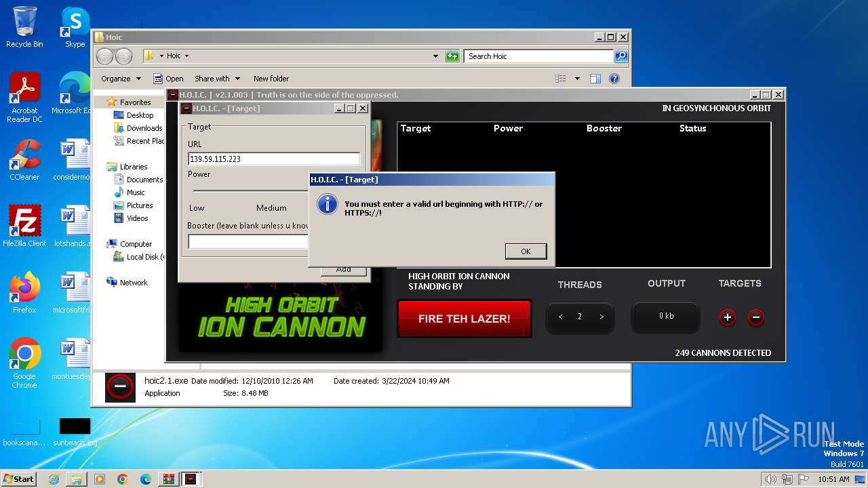Click the green refresh button in Explorer

[452, 56]
